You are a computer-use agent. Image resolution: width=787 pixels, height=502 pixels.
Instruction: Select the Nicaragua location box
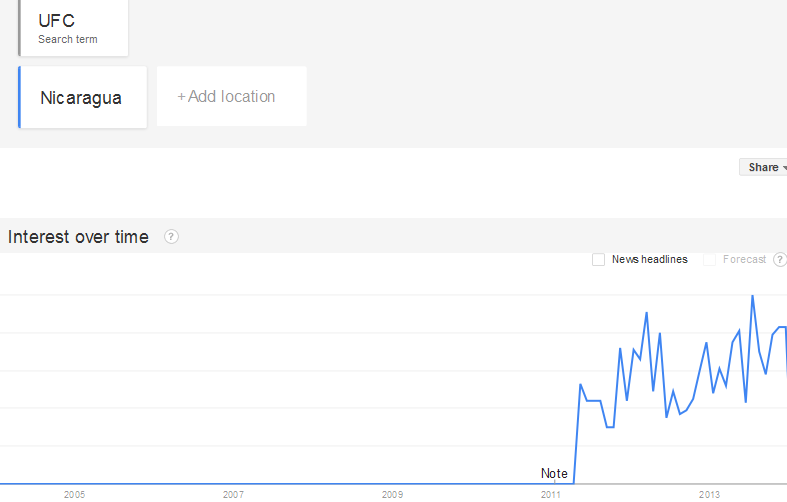[x=82, y=98]
